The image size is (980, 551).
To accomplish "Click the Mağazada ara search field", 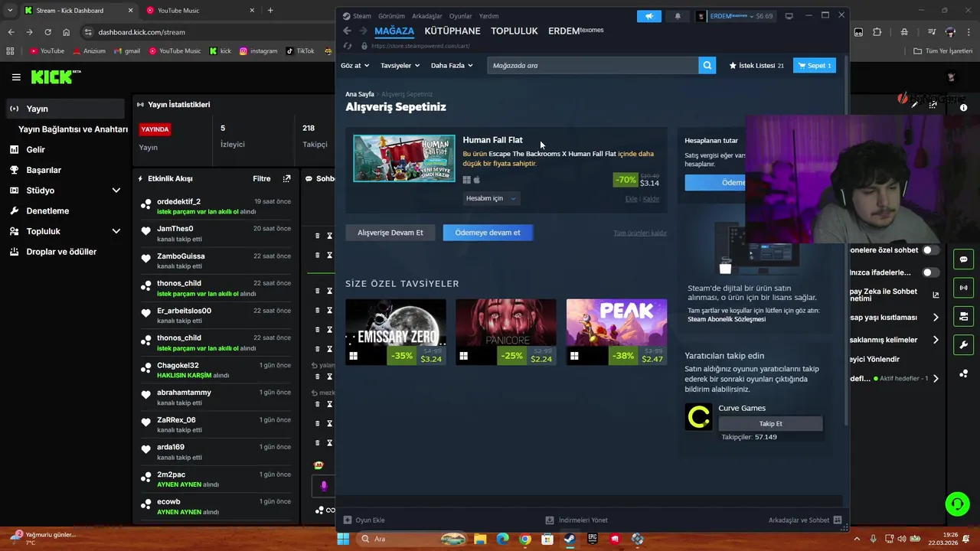I will pos(593,66).
